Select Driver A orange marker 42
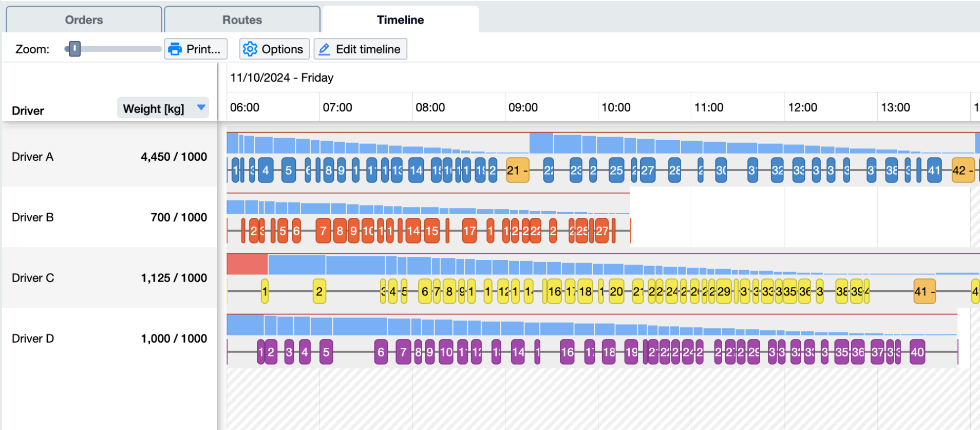 pos(963,170)
